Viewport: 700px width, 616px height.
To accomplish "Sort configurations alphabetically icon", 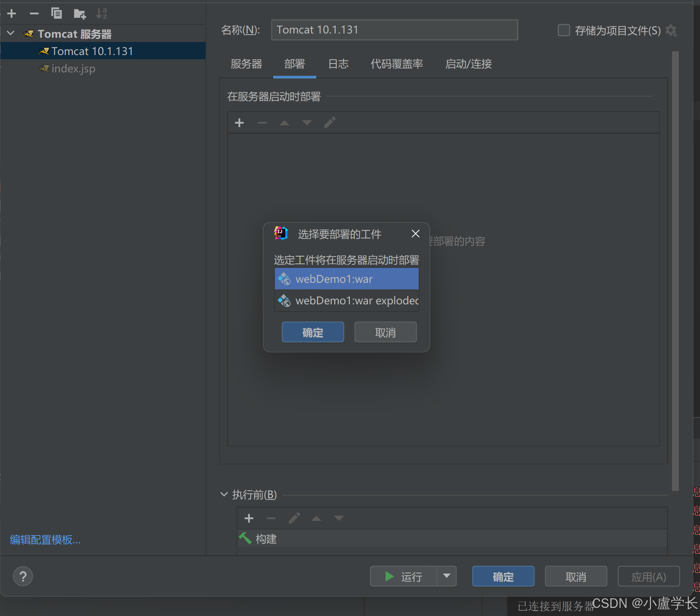I will coord(102,13).
